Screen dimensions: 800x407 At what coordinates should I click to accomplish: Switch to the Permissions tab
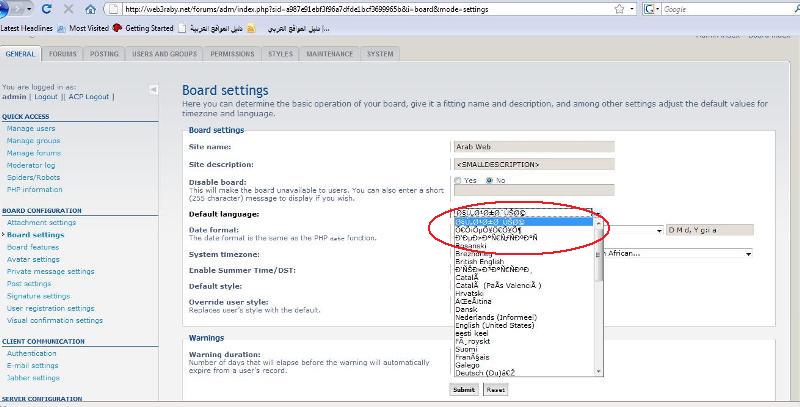(x=232, y=53)
